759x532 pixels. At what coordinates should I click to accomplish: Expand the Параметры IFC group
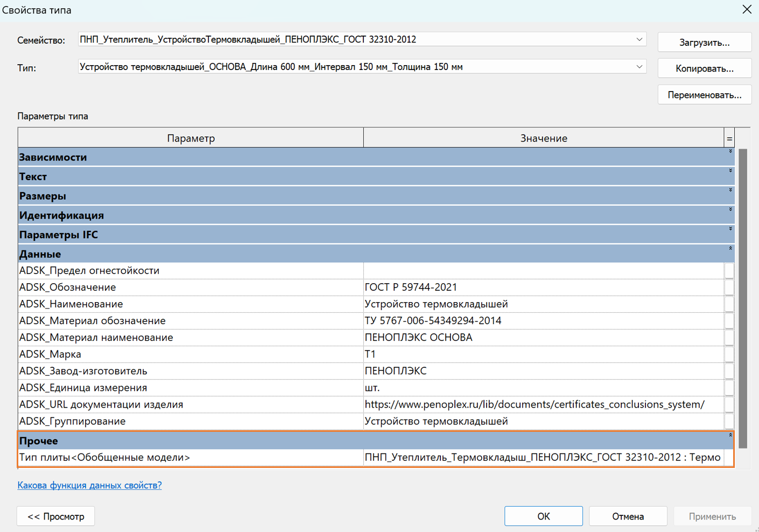pyautogui.click(x=730, y=229)
